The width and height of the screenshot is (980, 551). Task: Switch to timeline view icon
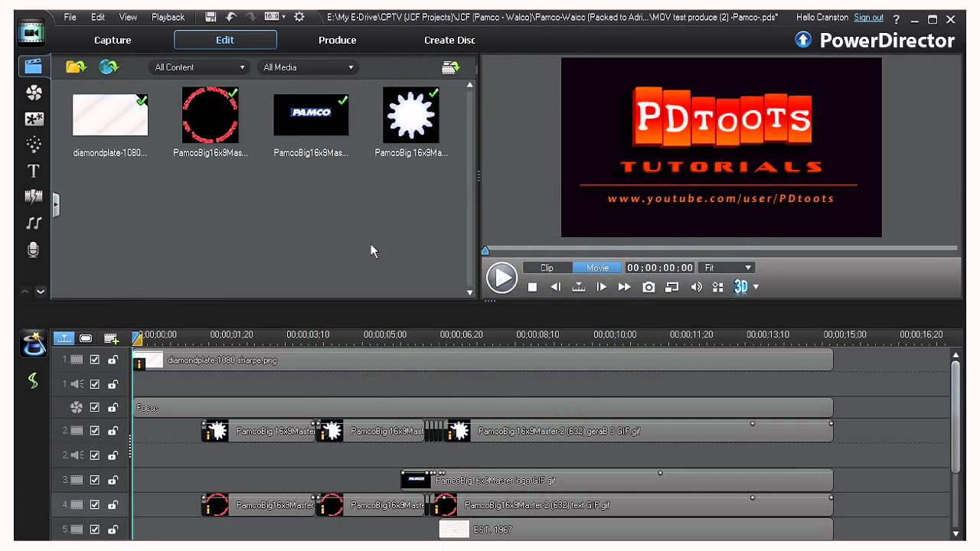64,338
